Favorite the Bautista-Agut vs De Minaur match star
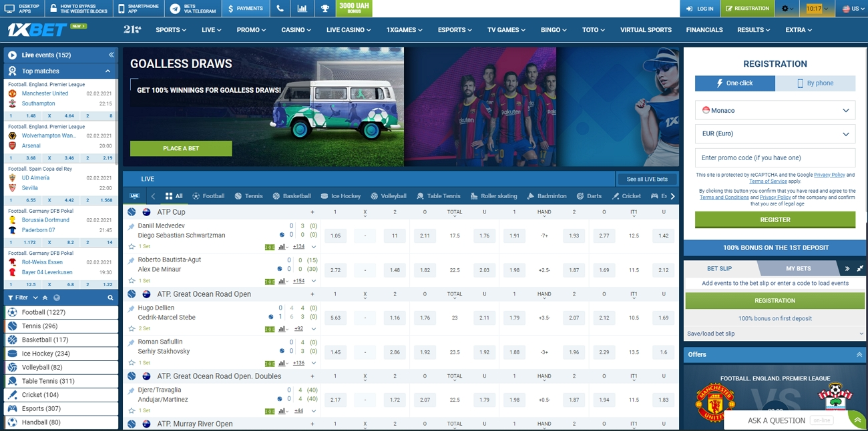The height and width of the screenshot is (431, 868). click(x=132, y=281)
